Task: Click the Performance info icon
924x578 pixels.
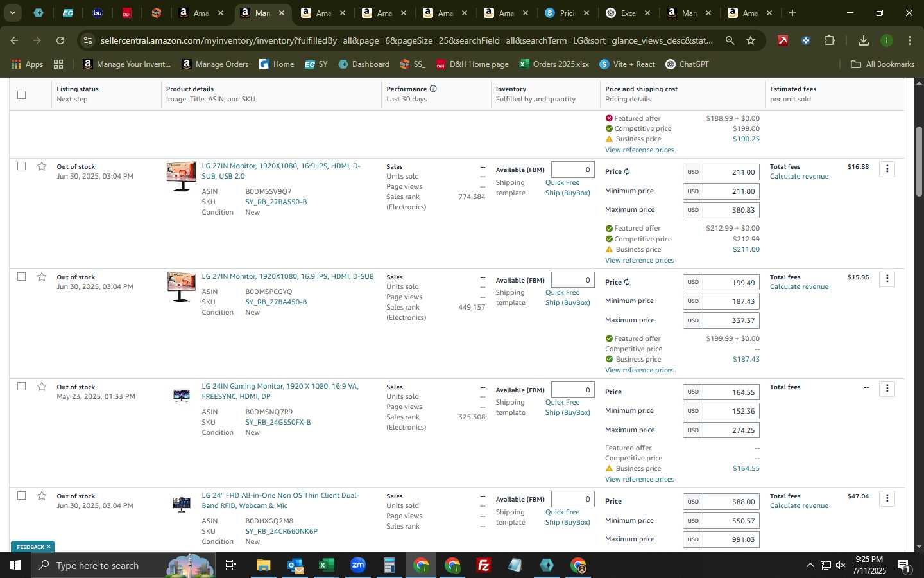Action: pos(433,89)
